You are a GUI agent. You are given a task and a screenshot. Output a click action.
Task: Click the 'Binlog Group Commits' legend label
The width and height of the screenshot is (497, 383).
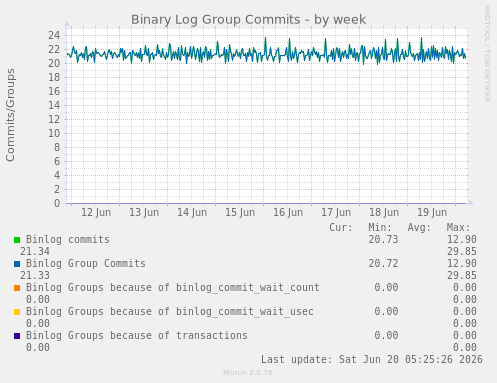click(86, 264)
